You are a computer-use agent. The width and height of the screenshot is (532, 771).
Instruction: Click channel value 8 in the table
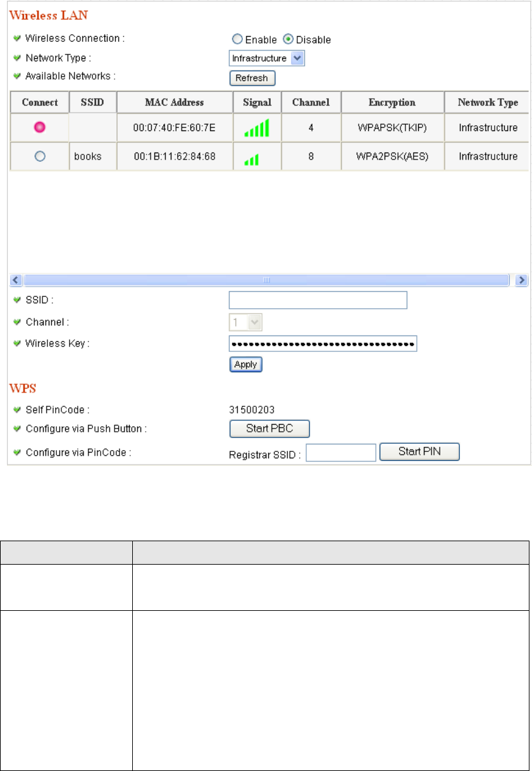[311, 156]
